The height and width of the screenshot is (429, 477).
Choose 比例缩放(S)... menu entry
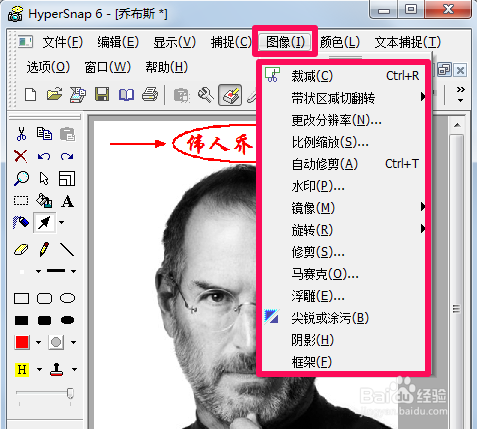tap(343, 142)
